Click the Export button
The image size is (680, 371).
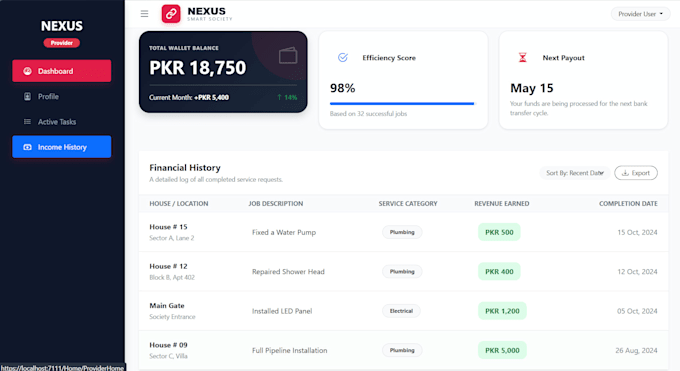pos(636,173)
